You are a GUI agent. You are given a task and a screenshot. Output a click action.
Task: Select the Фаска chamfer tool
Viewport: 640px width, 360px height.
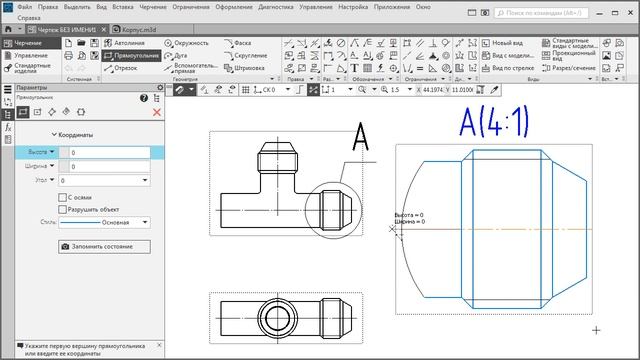coord(238,43)
